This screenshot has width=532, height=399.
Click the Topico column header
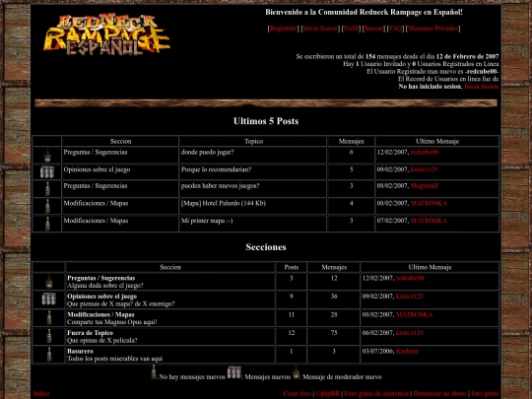[x=253, y=142]
